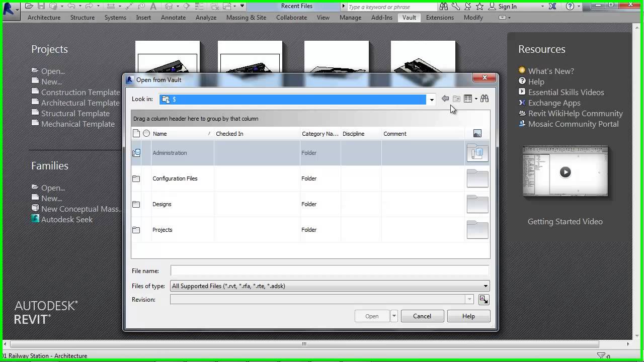Click the Save disk icon in quick access toolbar
This screenshot has height=362, width=644.
(41, 6)
